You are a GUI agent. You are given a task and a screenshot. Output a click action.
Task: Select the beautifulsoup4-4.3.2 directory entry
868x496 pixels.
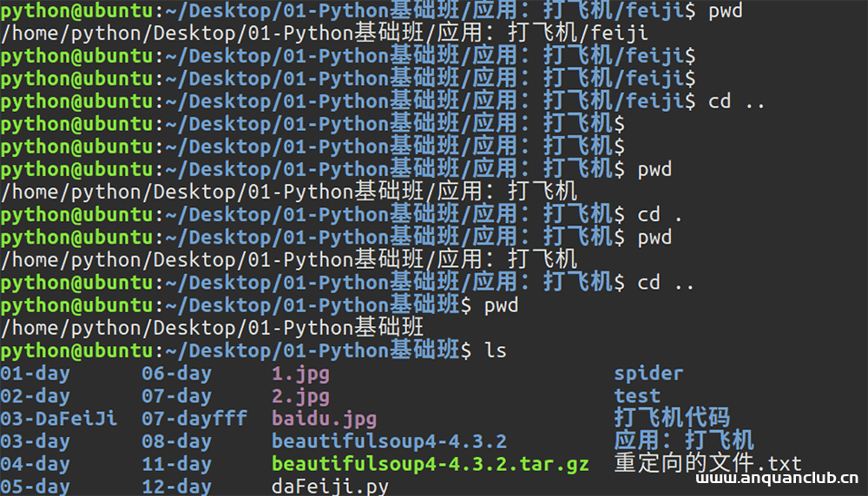(389, 441)
